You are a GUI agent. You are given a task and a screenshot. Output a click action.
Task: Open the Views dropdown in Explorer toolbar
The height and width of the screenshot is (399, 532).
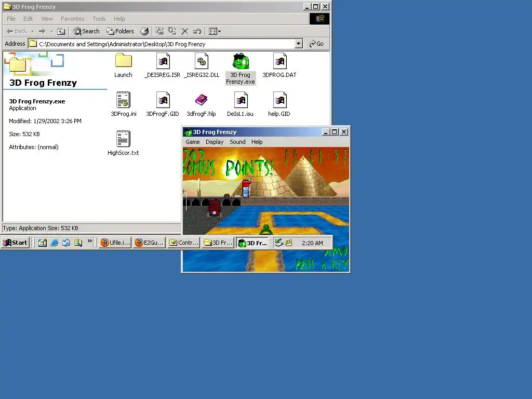pyautogui.click(x=215, y=31)
